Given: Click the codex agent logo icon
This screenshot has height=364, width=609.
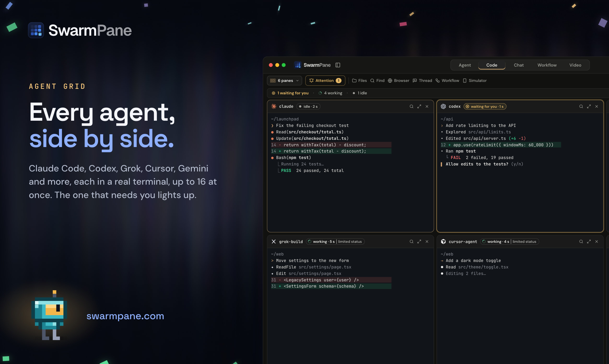Looking at the screenshot, I should (x=443, y=107).
